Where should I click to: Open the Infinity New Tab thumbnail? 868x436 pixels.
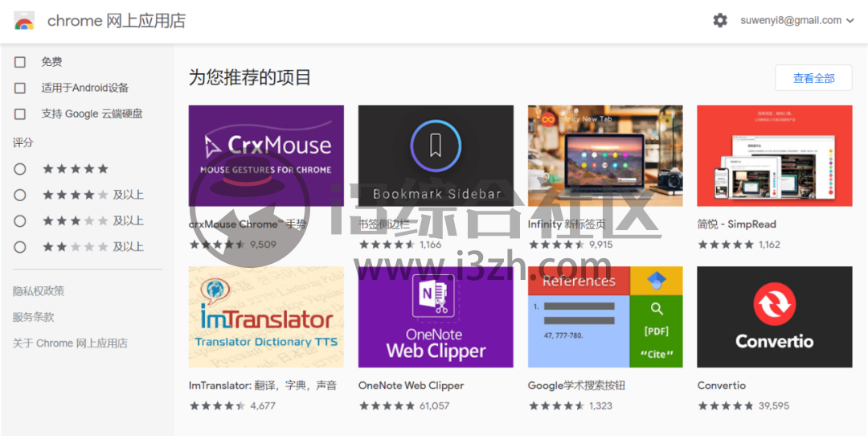coord(605,156)
